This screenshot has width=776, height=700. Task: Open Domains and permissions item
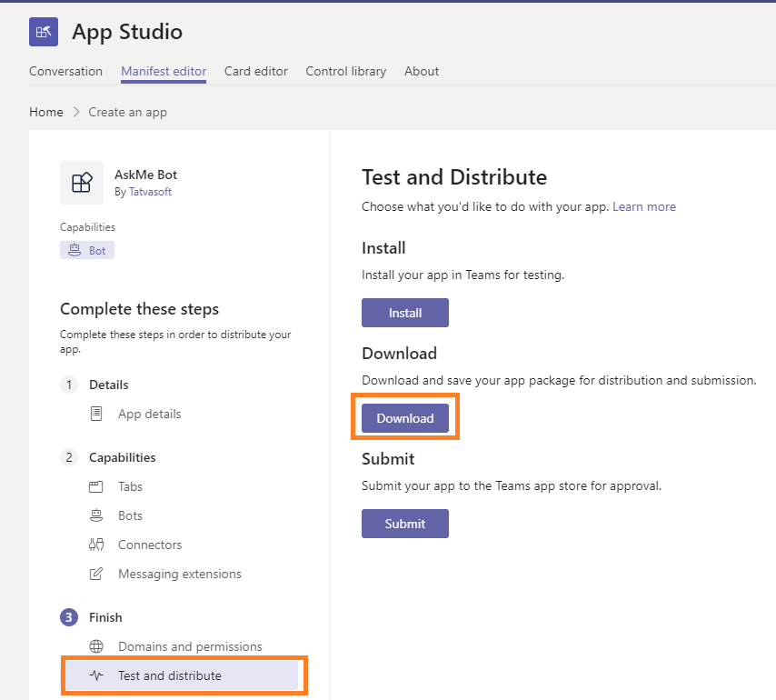click(190, 646)
